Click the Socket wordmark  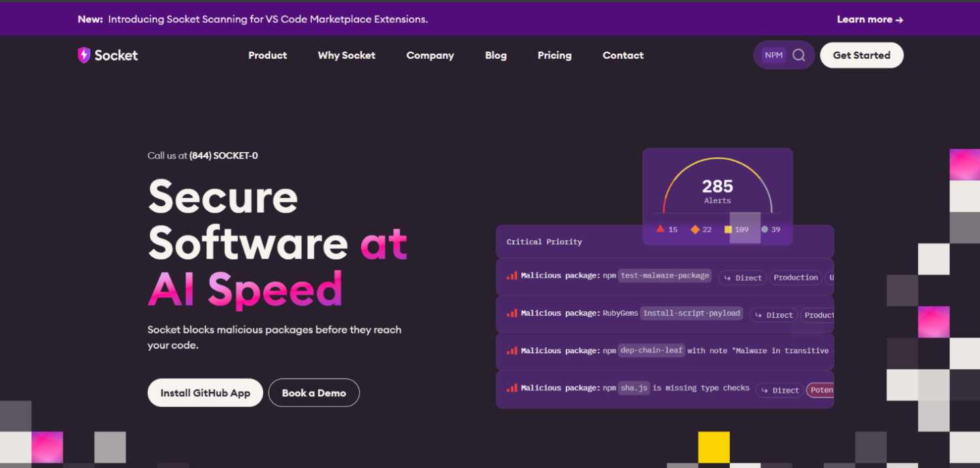pos(116,55)
